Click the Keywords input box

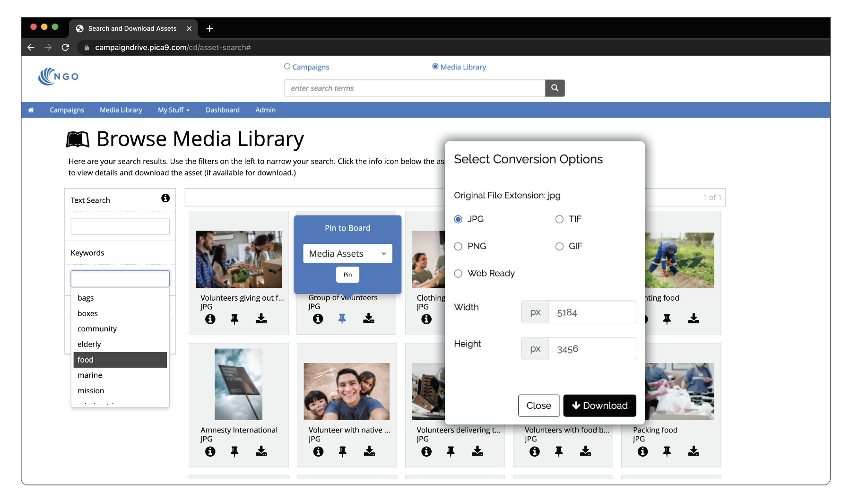coord(120,279)
